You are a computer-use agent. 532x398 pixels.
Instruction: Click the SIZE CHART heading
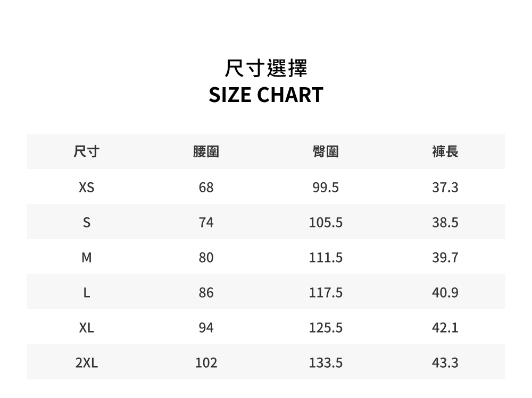[266, 95]
